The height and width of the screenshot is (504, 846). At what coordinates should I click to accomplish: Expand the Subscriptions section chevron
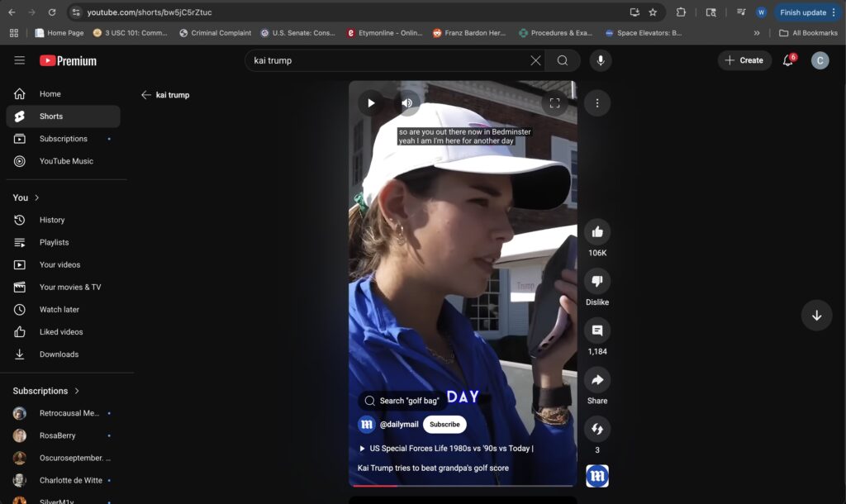coord(77,391)
